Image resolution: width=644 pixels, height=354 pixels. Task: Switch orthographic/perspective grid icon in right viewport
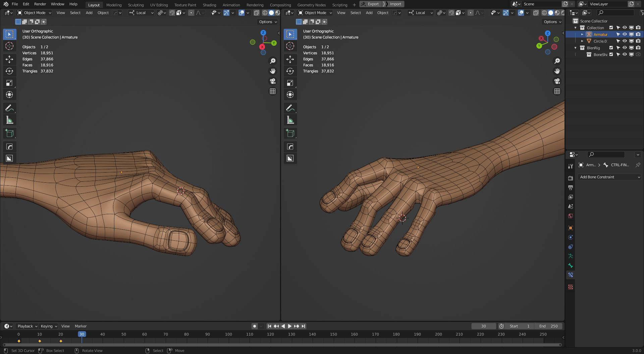[x=557, y=91]
